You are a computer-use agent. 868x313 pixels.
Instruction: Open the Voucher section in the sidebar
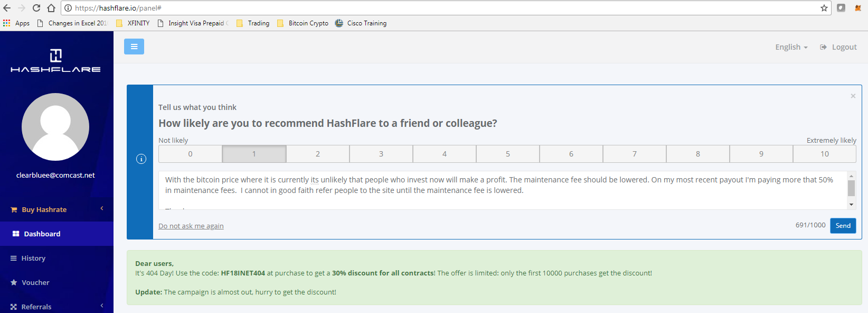pyautogui.click(x=35, y=282)
